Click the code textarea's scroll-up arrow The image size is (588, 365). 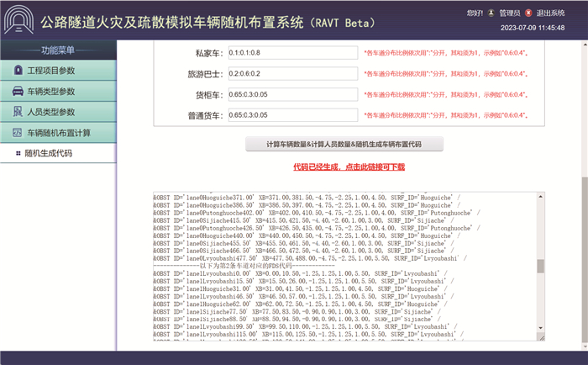541,197
